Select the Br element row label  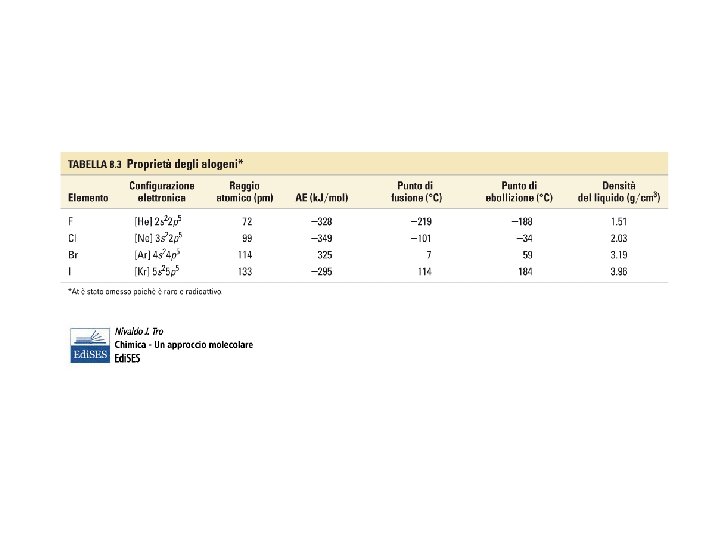pyautogui.click(x=74, y=255)
